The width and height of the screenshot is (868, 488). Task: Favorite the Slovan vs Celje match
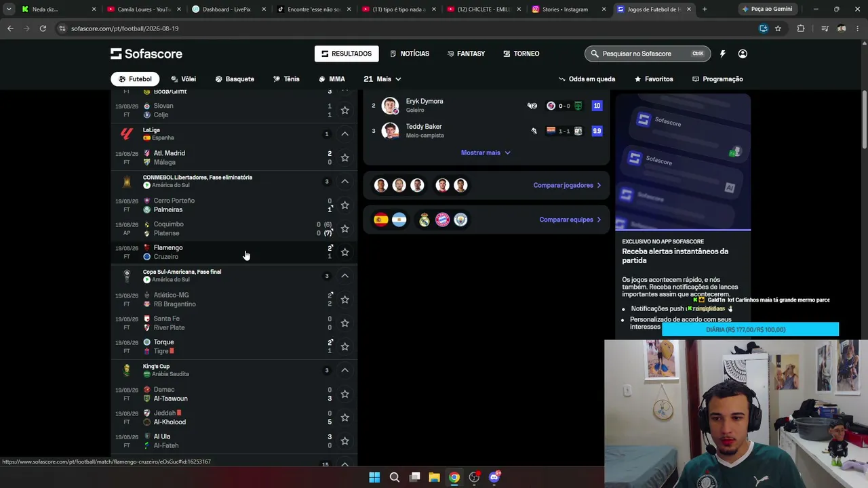coord(344,110)
